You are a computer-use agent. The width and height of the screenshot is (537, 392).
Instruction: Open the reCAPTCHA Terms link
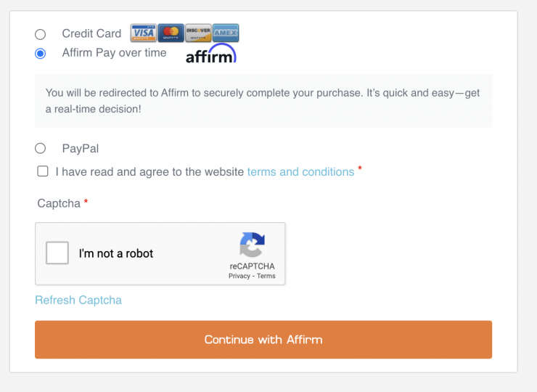(x=266, y=277)
